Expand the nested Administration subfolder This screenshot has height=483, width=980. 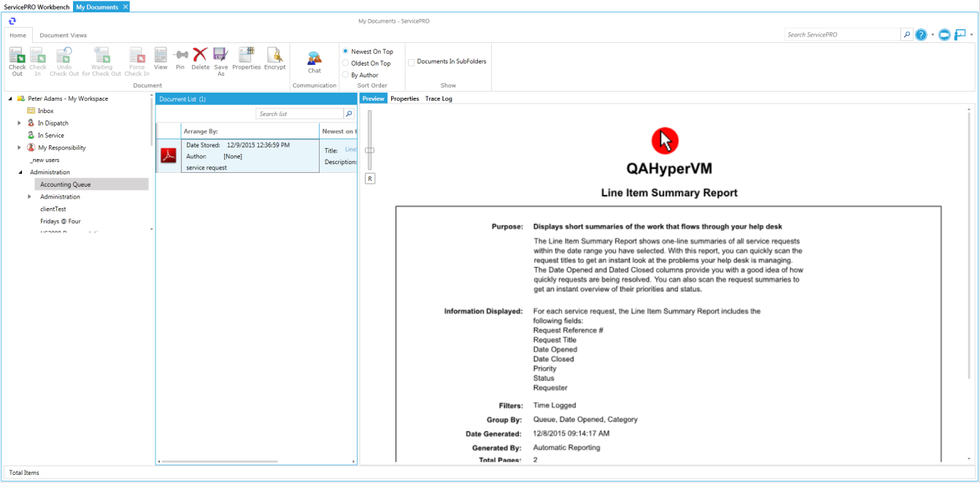point(30,196)
